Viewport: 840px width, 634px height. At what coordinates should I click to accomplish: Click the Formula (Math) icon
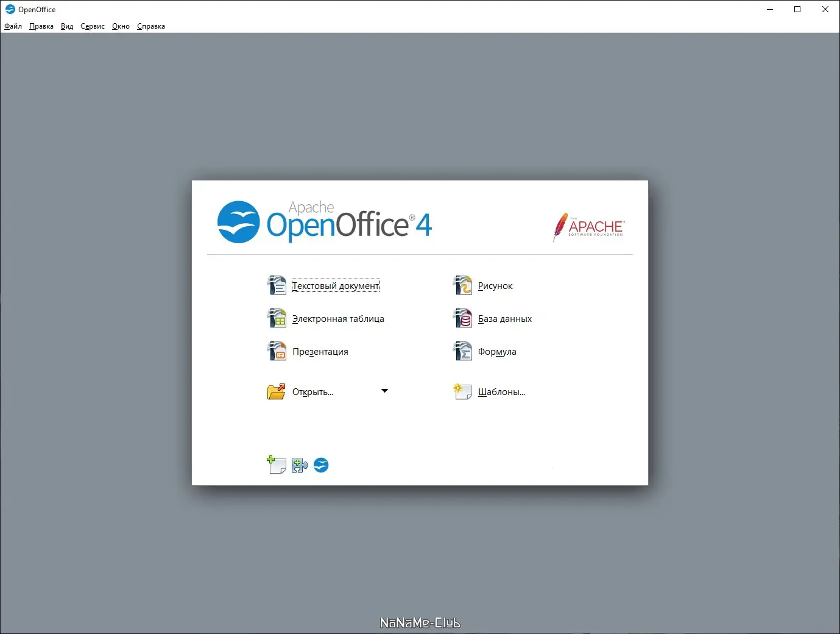[463, 351]
